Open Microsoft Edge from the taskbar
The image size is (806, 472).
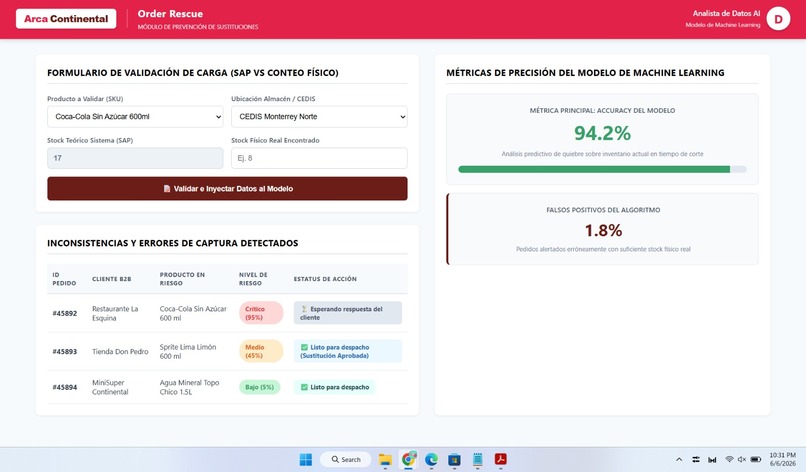(431, 460)
